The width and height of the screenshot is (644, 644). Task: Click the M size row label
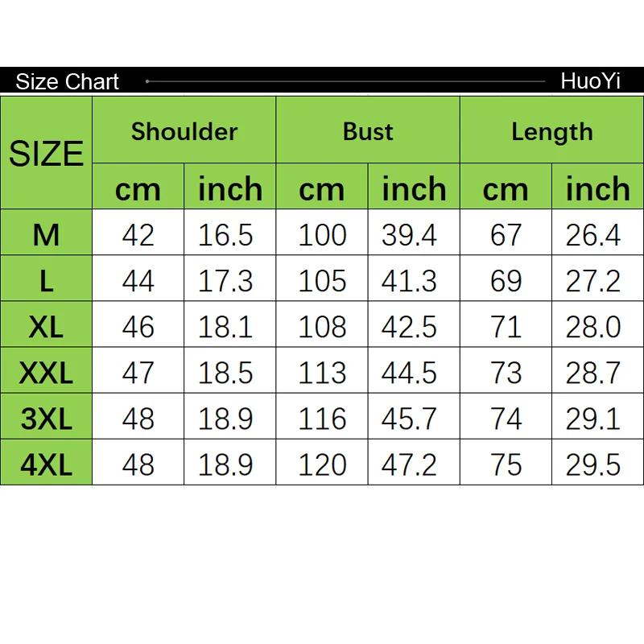pyautogui.click(x=46, y=234)
